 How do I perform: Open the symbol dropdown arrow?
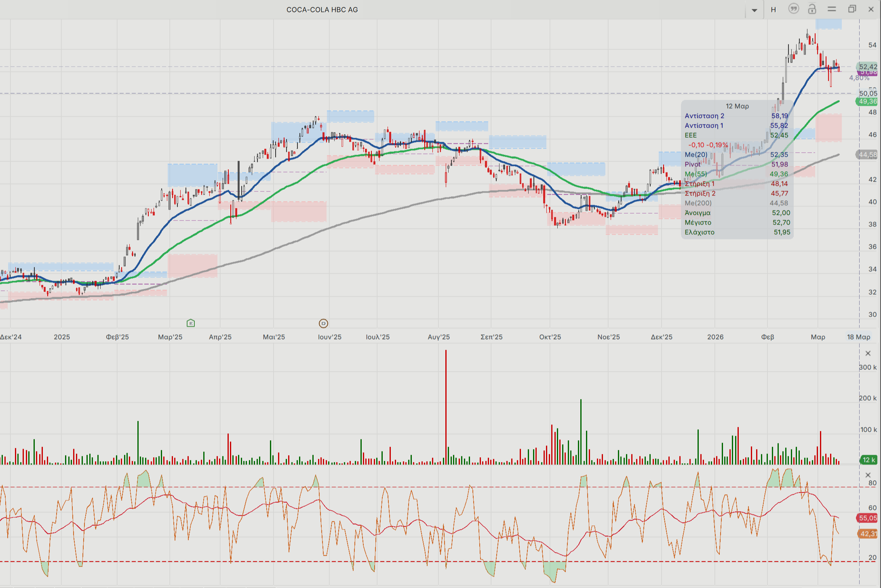pyautogui.click(x=754, y=10)
